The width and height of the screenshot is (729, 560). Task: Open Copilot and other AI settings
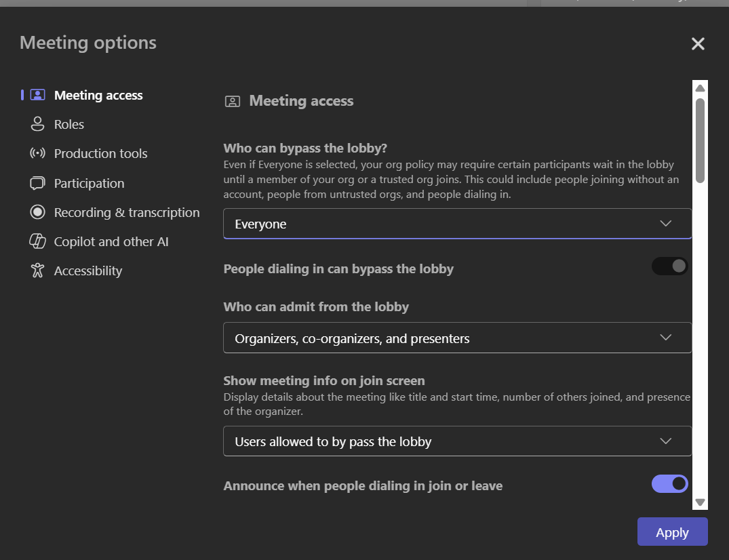tap(111, 241)
